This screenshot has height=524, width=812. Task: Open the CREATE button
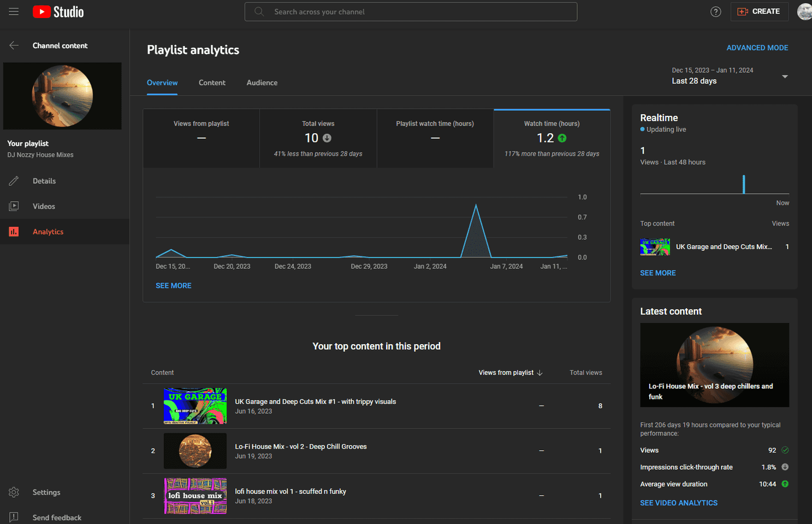[760, 11]
